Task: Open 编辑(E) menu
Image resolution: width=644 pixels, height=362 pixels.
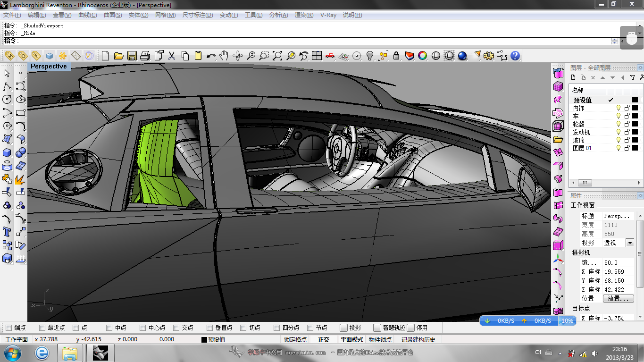Action: pos(37,15)
